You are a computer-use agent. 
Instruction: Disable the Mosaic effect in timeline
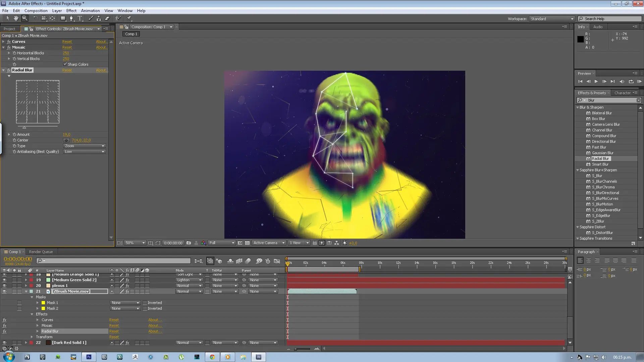coord(5,325)
